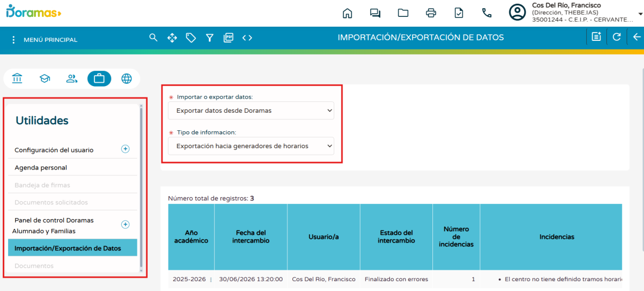Click the printer icon
Image resolution: width=644 pixels, height=291 pixels.
[x=431, y=13]
